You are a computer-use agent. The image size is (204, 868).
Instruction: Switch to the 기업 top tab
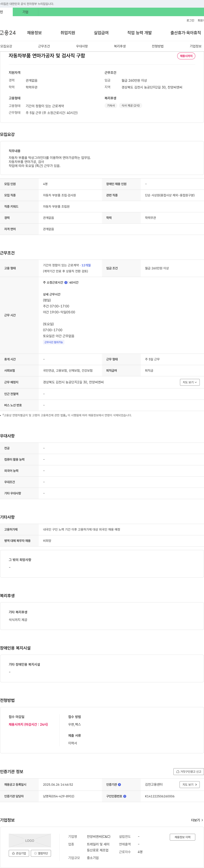click(x=25, y=12)
